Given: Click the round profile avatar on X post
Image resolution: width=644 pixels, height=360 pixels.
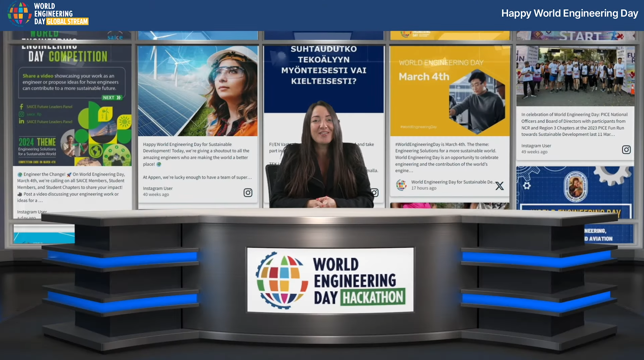Looking at the screenshot, I should [401, 185].
